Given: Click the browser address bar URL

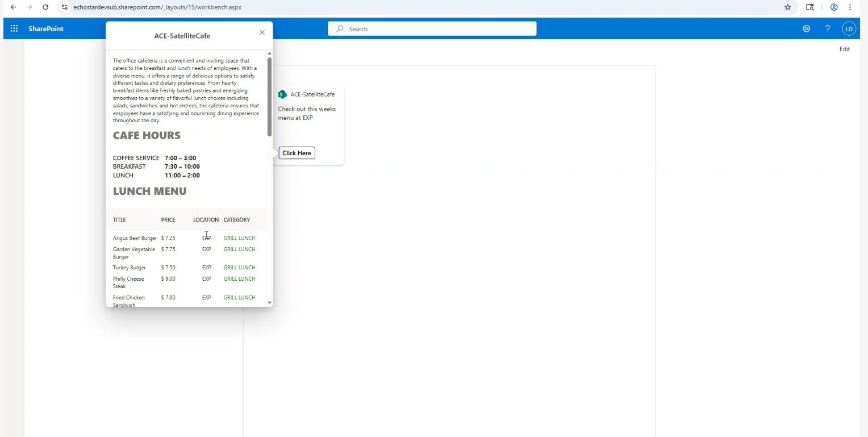Looking at the screenshot, I should pos(157,7).
